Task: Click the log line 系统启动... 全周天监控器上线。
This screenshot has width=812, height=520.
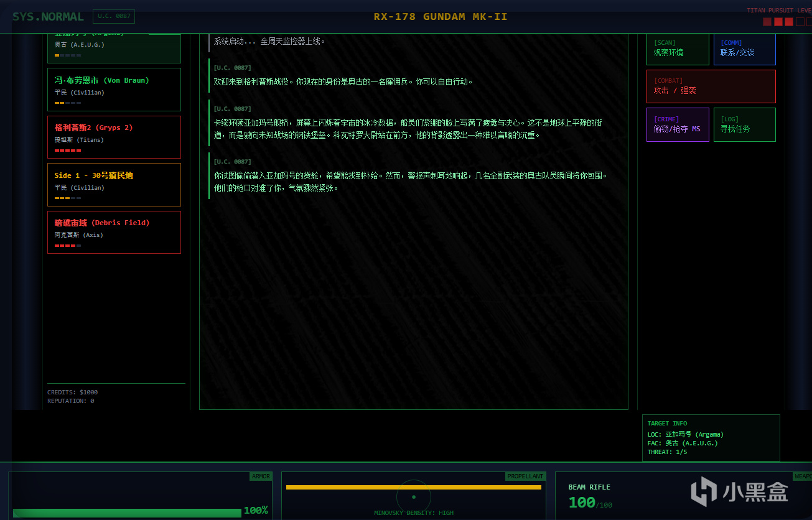Action: pos(269,42)
